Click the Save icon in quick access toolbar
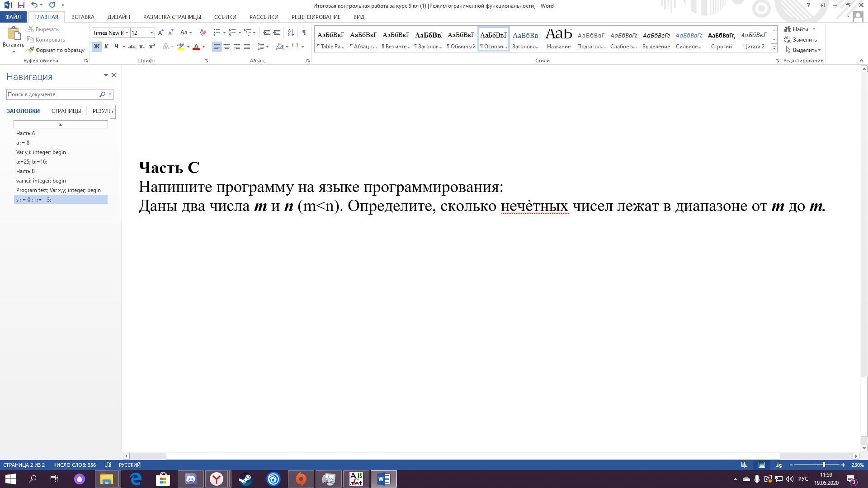The width and height of the screenshot is (868, 488). 21,5
